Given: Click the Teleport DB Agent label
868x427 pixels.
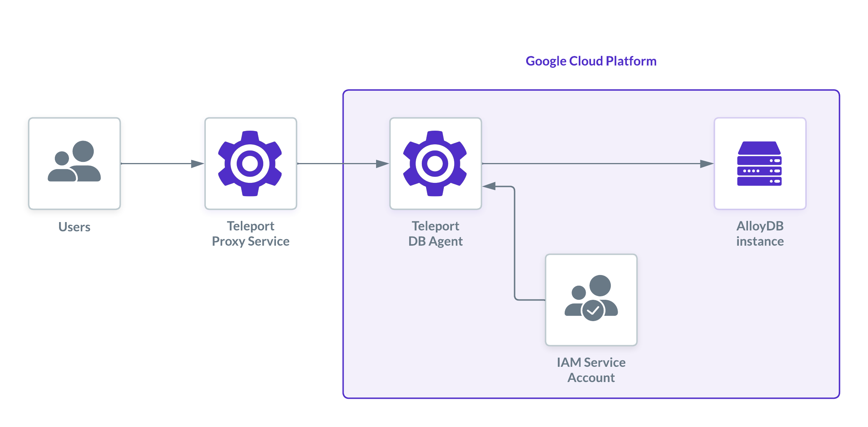Looking at the screenshot, I should (x=435, y=233).
